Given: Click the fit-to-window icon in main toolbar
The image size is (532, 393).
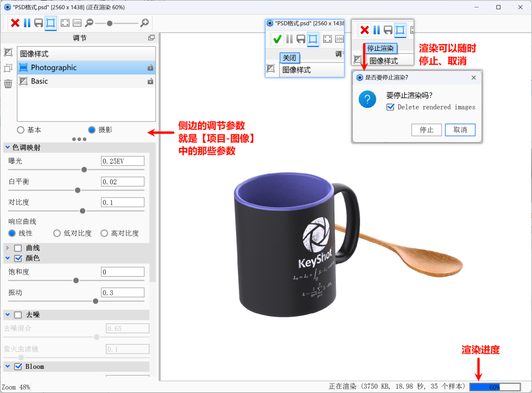Looking at the screenshot, I should tap(65, 23).
